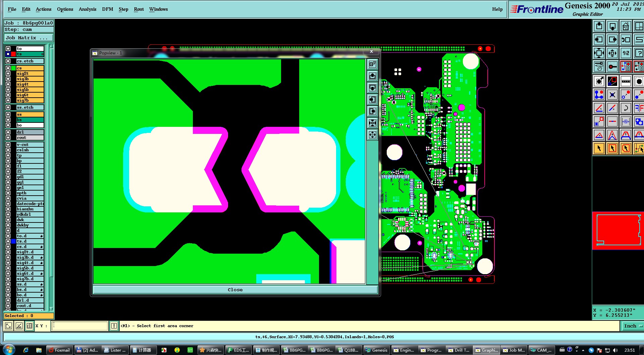This screenshot has width=644, height=355.
Task: Click the pan up icon in main toolbar
Action: 599,26
